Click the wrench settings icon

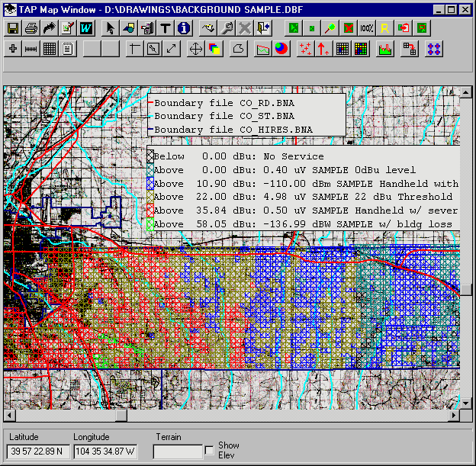tap(227, 28)
